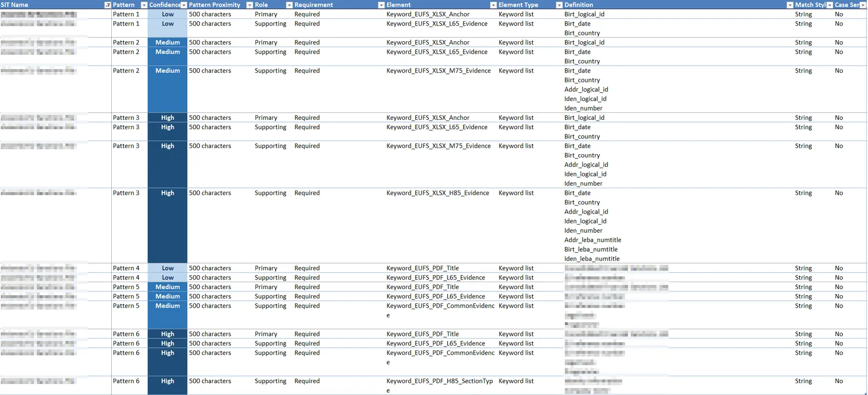Select Keyword_EUFS_PDF_Title in the Pattern 5 row
Image resolution: width=868 pixels, height=395 pixels.
(x=423, y=287)
